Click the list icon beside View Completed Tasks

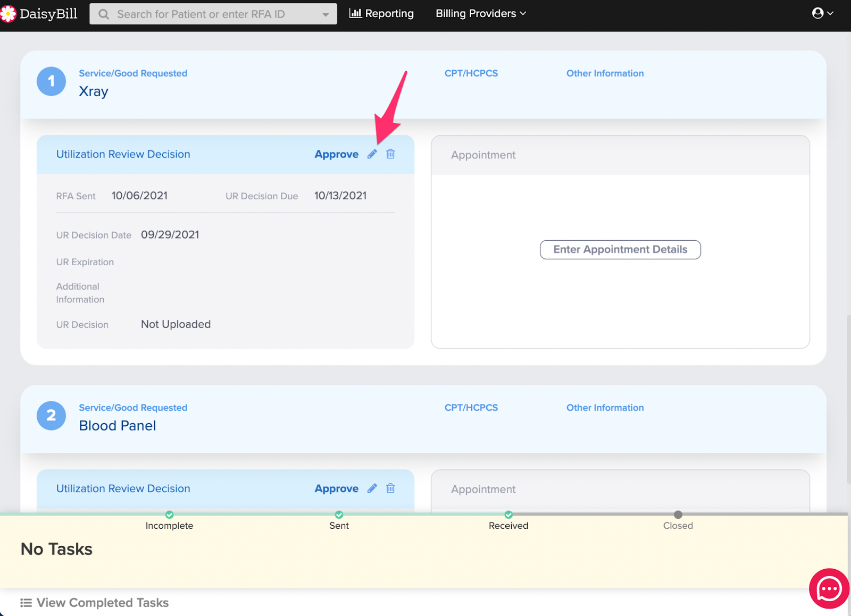(26, 603)
